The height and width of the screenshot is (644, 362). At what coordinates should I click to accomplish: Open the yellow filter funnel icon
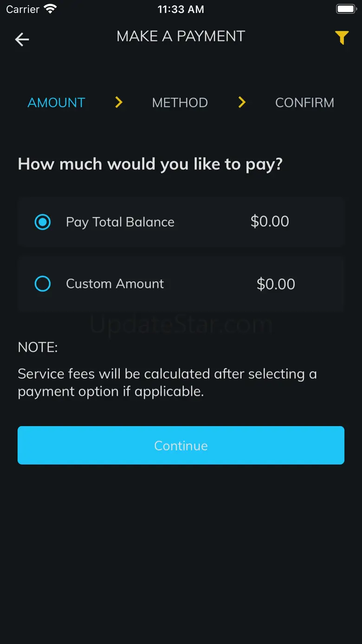tap(342, 38)
